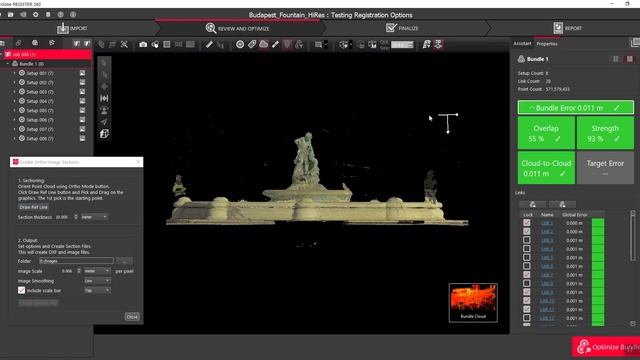Image resolution: width=640 pixels, height=360 pixels.
Task: Toggle the lock checkbox for Link 1
Action: (527, 223)
